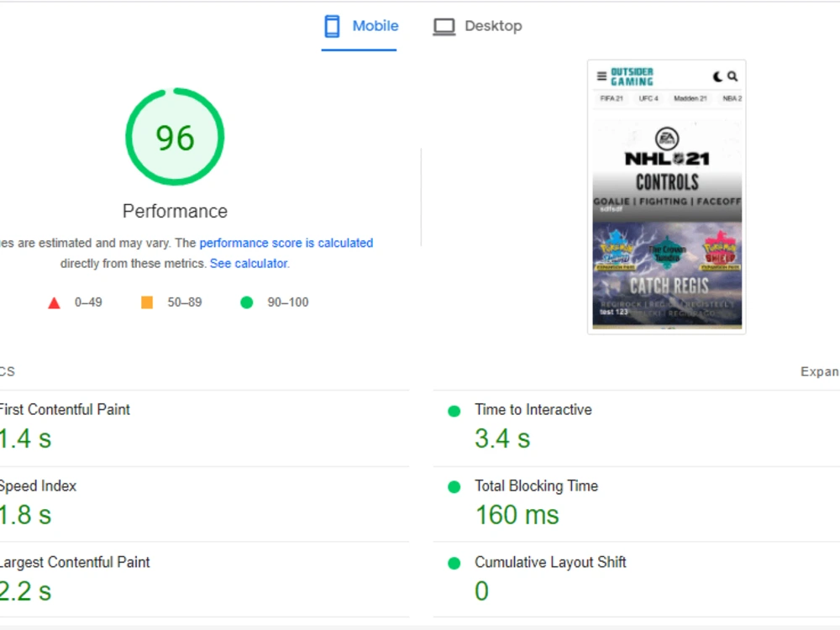The image size is (840, 630).
Task: Click green dot beside Total Blocking Time
Action: [x=454, y=487]
